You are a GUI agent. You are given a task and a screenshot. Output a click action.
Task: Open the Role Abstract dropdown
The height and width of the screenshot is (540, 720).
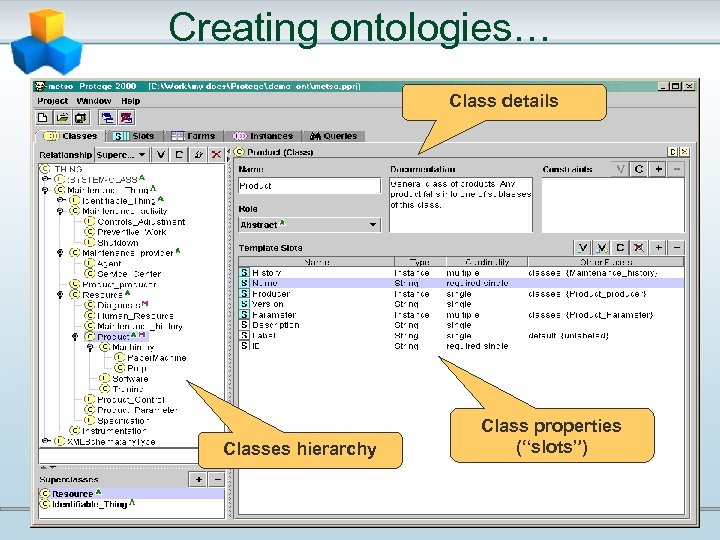(x=309, y=225)
